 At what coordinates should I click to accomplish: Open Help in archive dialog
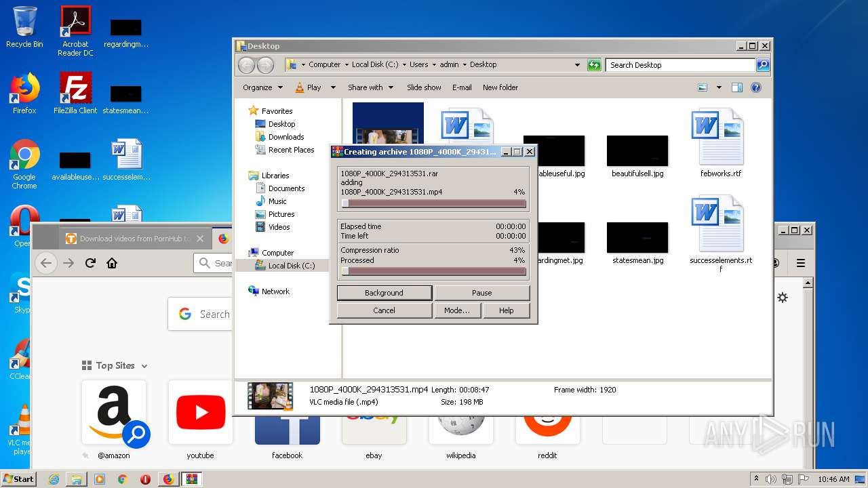tap(506, 310)
